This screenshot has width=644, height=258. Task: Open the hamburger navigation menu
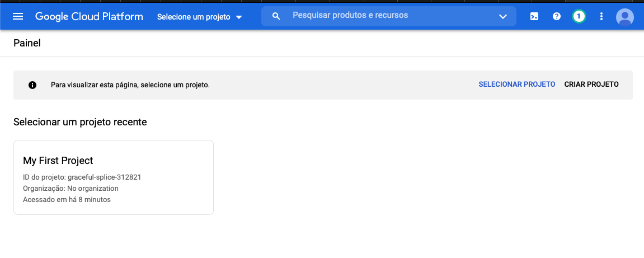18,16
